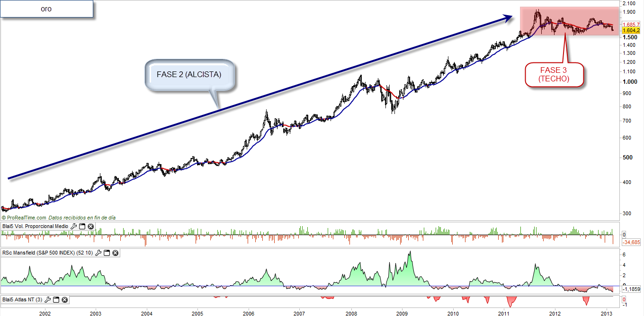Click the -1,1859 Mansfield value label

(x=631, y=289)
